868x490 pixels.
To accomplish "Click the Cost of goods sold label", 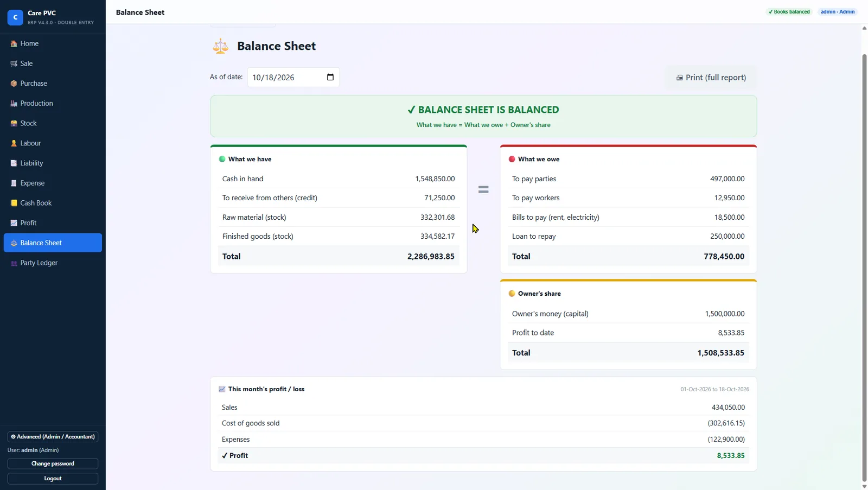I will tap(251, 423).
